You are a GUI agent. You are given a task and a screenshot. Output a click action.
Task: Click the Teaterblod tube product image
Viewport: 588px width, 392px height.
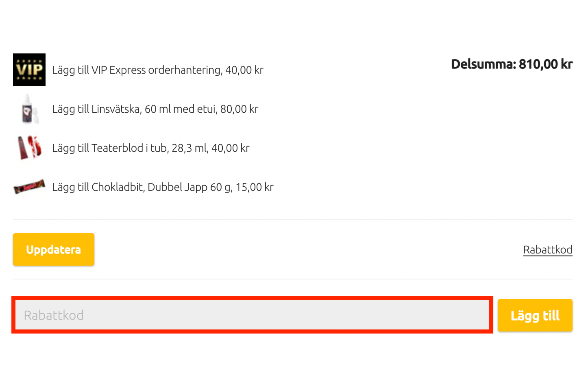(x=29, y=148)
